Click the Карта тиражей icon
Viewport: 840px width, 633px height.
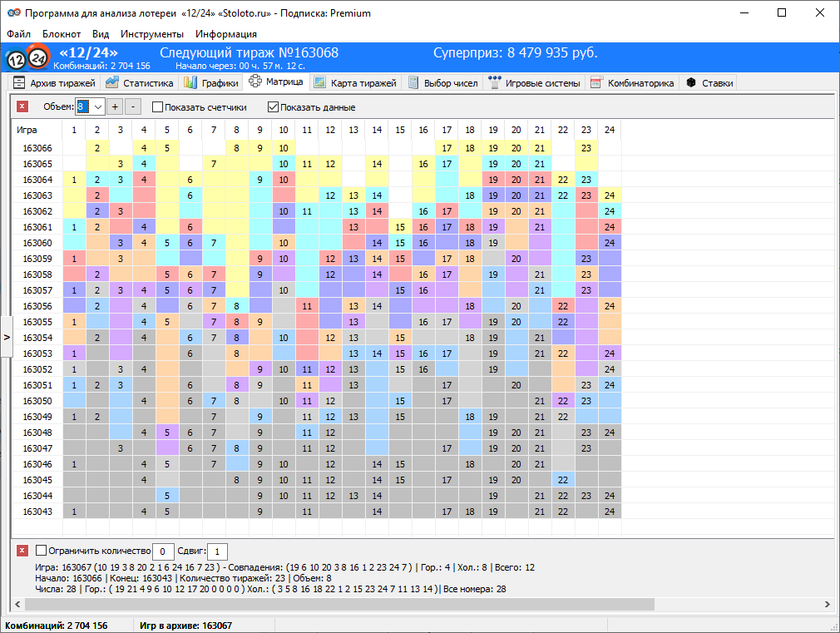(x=320, y=83)
